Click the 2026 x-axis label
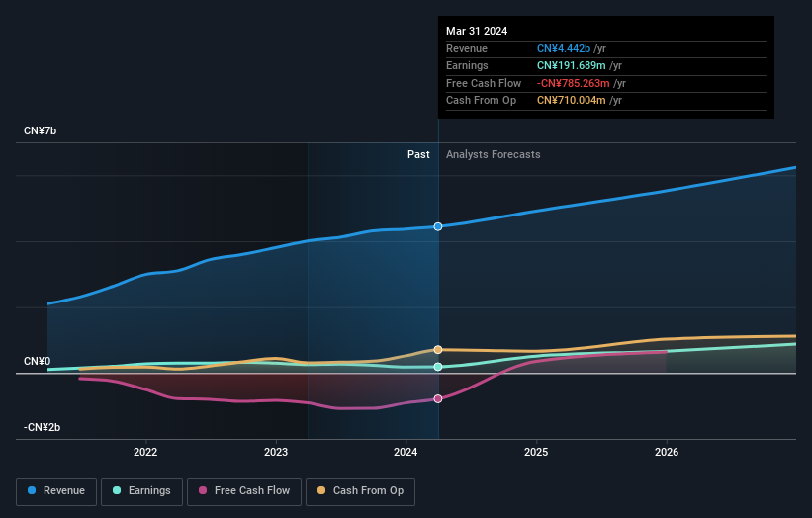The width and height of the screenshot is (812, 518). (x=667, y=453)
